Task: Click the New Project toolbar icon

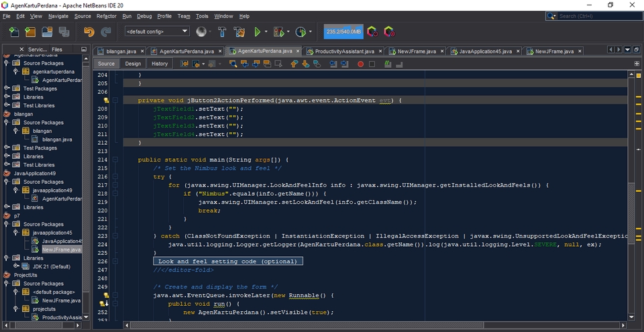Action: coord(30,32)
